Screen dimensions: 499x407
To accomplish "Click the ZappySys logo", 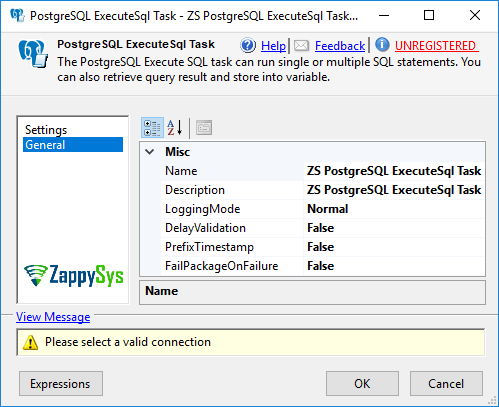I will [74, 275].
